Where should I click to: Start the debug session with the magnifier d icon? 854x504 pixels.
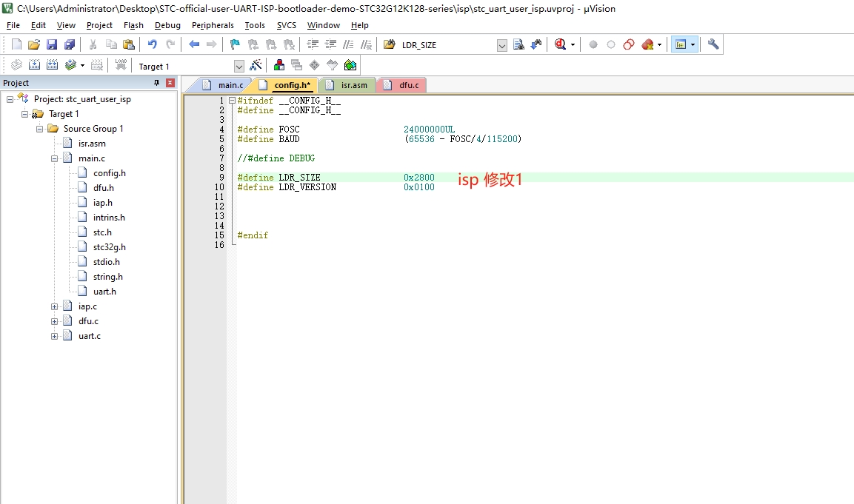pyautogui.click(x=561, y=44)
